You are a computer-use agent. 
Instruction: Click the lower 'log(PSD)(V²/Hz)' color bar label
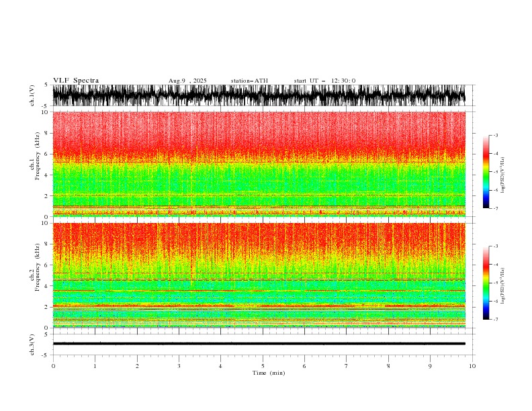502,285
